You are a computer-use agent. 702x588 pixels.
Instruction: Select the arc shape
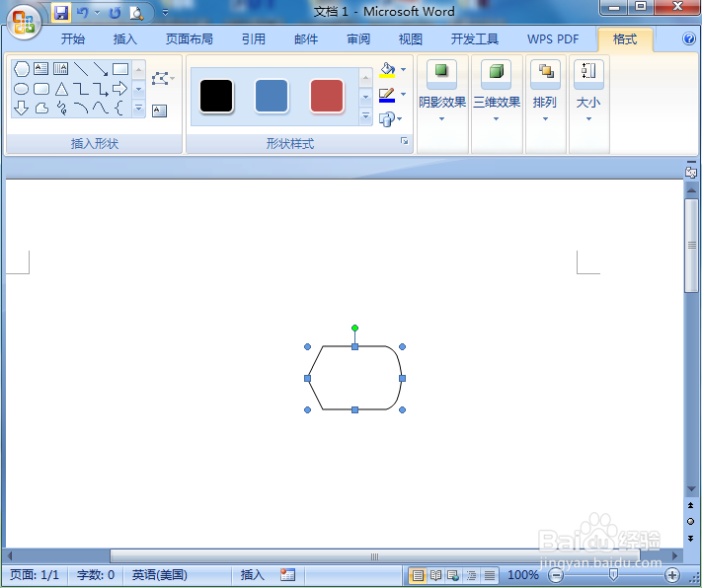[81, 108]
